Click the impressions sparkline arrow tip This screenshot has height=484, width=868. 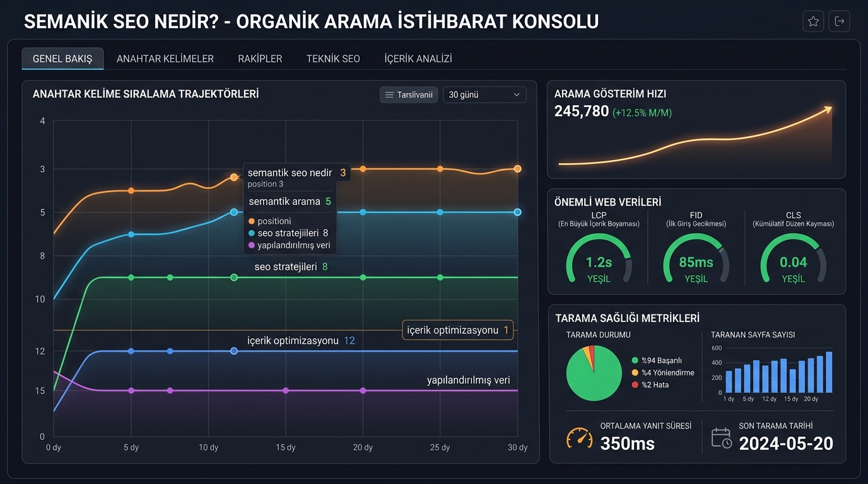[828, 110]
